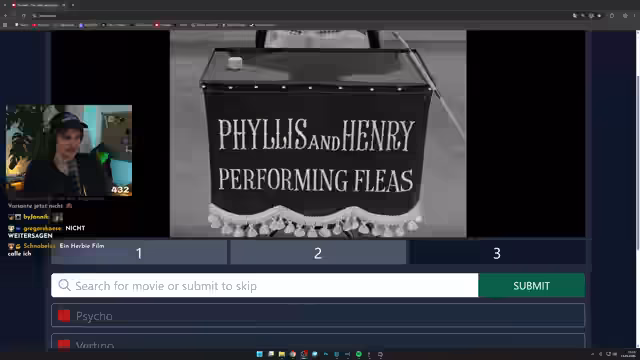Open File Explorer from the taskbar
Image resolution: width=640 pixels, height=360 pixels.
[282, 354]
